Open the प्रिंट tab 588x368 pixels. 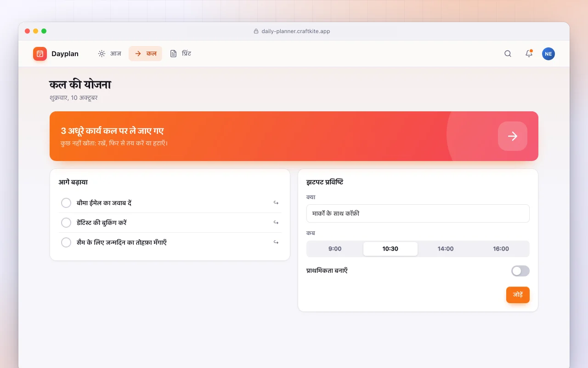tap(181, 54)
